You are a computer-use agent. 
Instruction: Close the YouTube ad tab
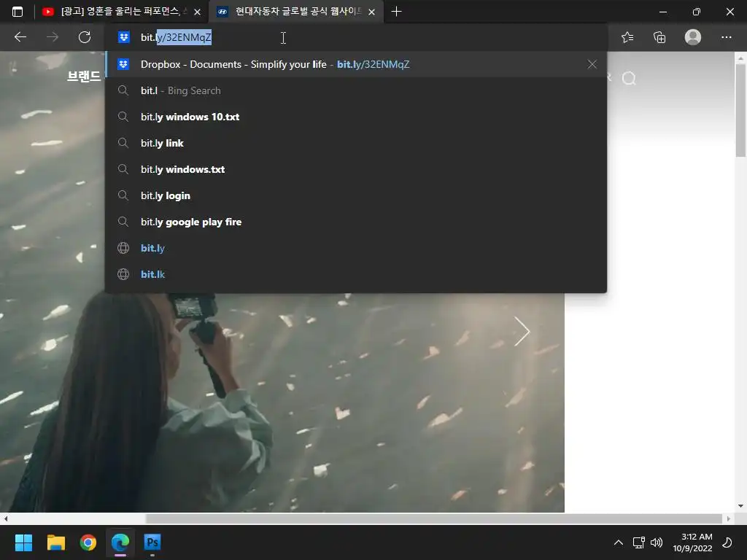pos(197,12)
